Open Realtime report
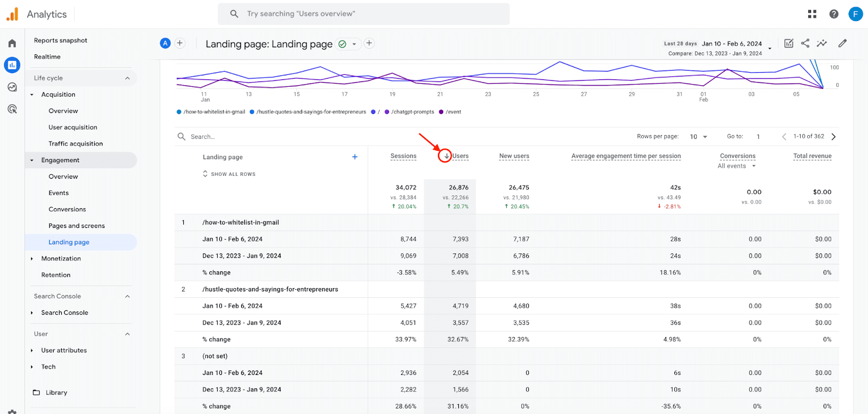 (x=47, y=57)
